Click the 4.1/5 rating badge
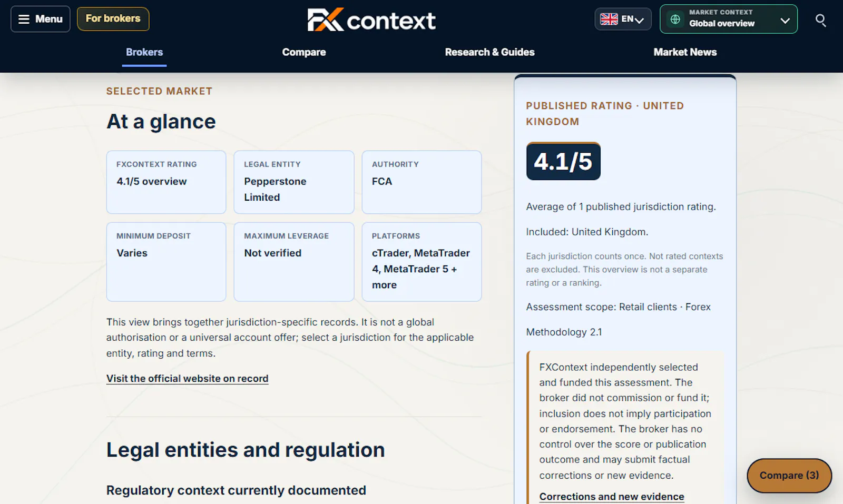The image size is (843, 504). pos(563,161)
